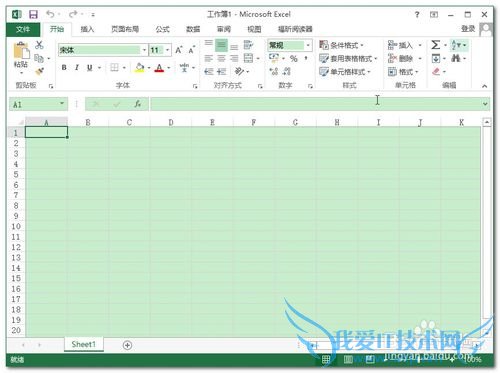500x373 pixels.
Task: Click the Clear eraser icon
Action: point(436,71)
